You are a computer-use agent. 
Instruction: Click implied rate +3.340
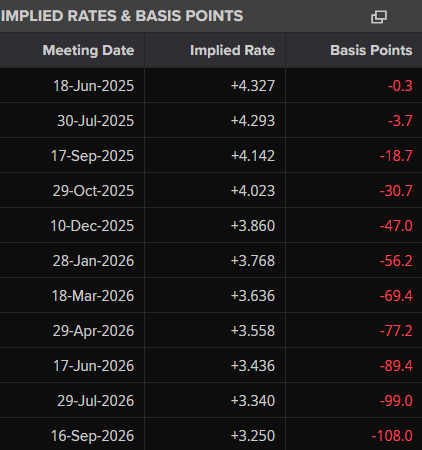coord(253,401)
